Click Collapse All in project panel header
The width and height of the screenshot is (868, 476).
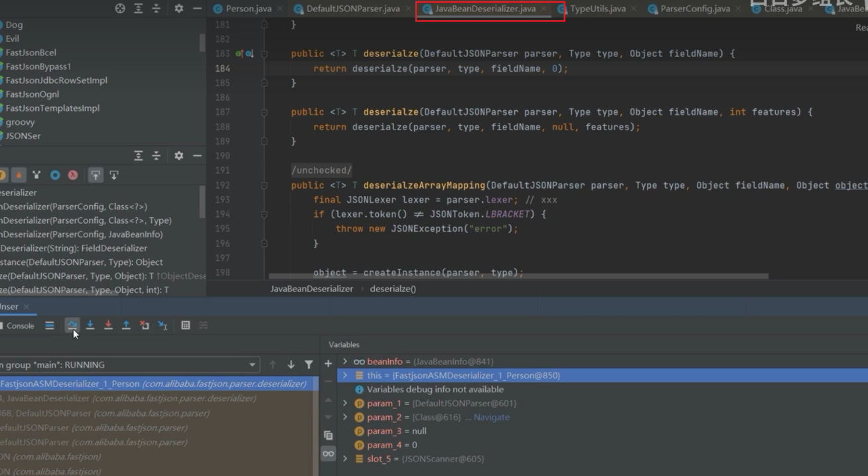pos(156,9)
